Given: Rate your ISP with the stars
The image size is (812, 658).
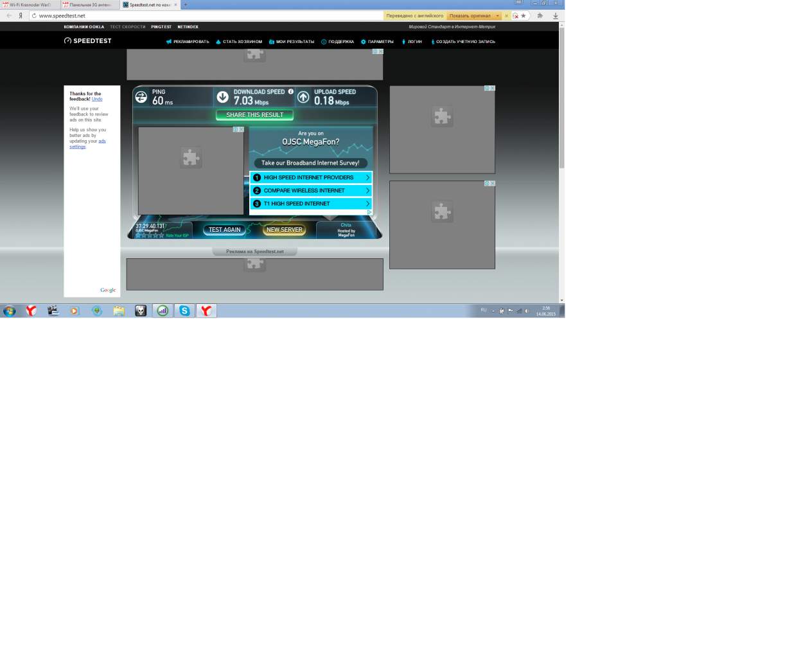Looking at the screenshot, I should 150,235.
